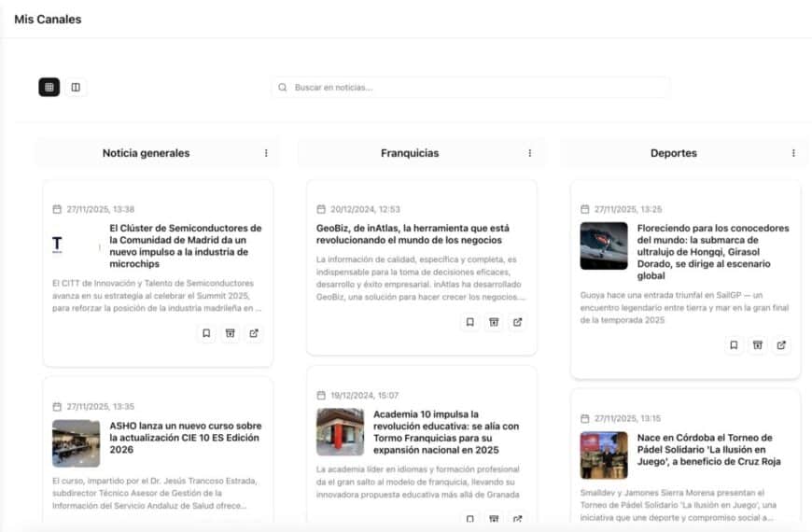Click summary starting 'El CITT de Innovación'

(157, 296)
